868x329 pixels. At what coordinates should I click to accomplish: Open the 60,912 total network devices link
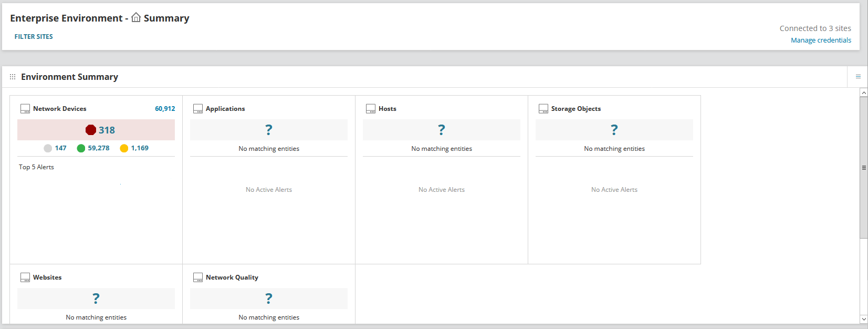point(165,109)
